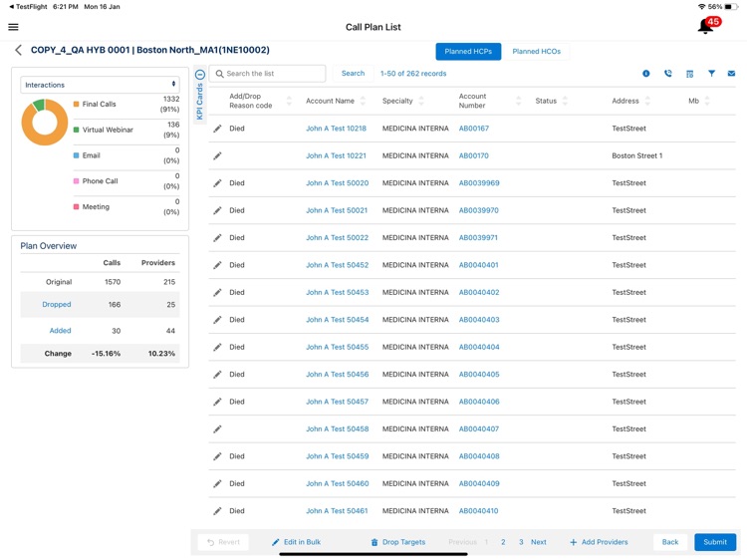Click Drop Targets
Viewport: 747px width, 560px height.
coord(398,542)
